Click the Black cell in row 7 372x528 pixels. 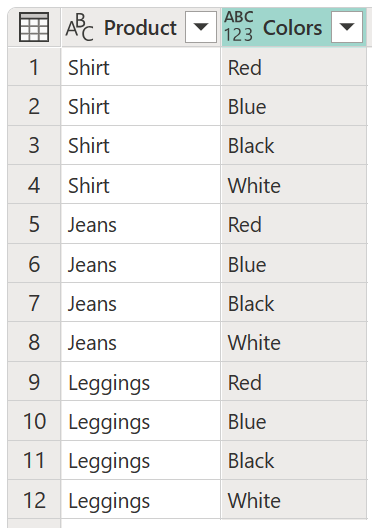click(x=294, y=303)
